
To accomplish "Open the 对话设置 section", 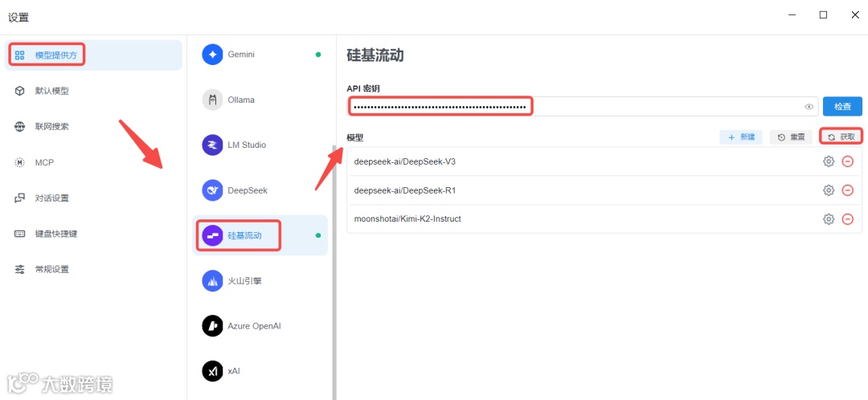I will click(x=93, y=198).
